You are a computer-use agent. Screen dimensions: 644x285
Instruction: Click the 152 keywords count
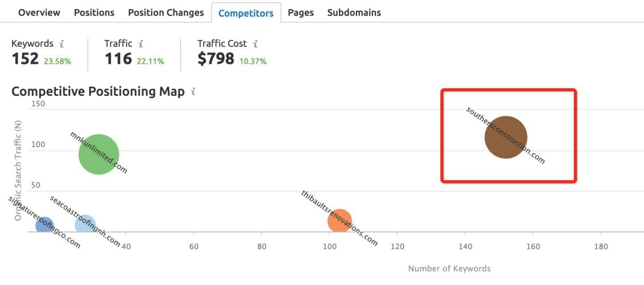coord(25,59)
